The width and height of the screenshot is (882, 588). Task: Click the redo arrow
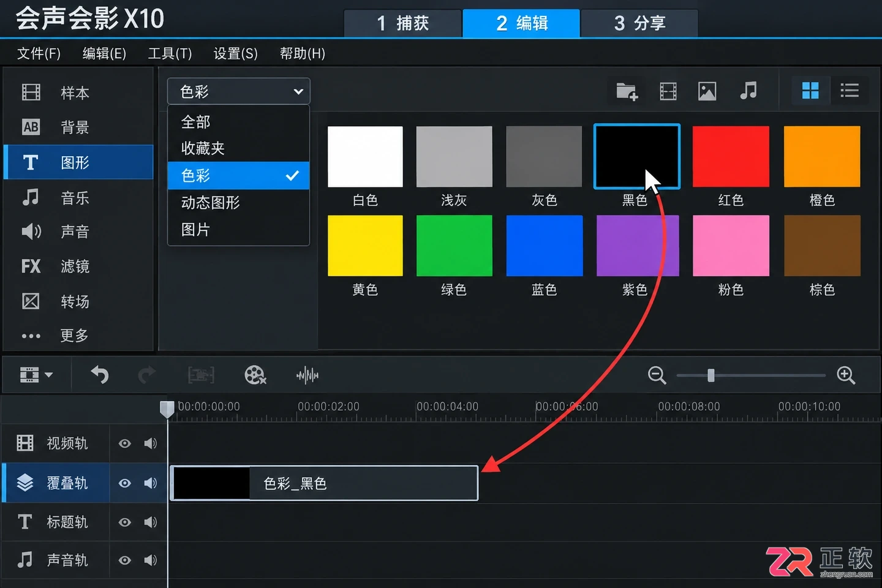[146, 374]
